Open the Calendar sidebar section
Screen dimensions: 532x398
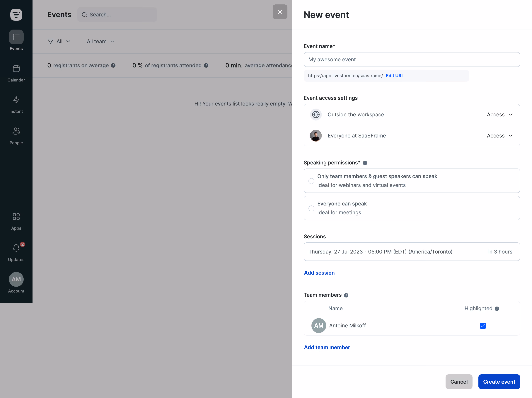point(16,73)
